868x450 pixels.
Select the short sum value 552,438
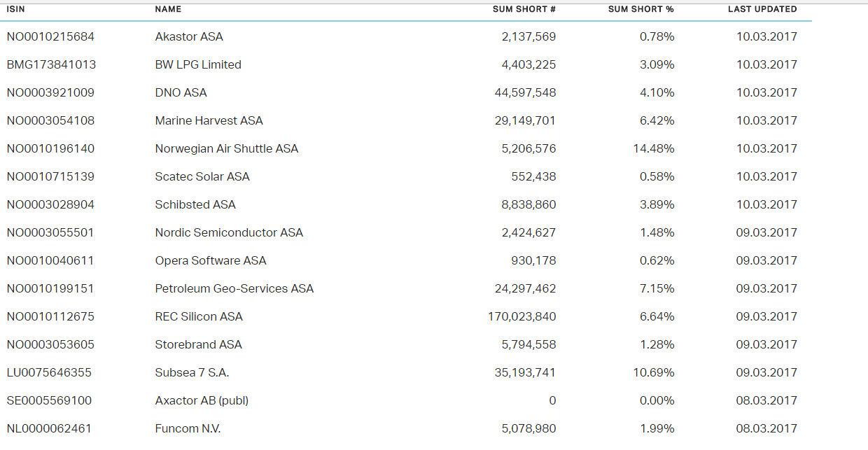pos(533,176)
